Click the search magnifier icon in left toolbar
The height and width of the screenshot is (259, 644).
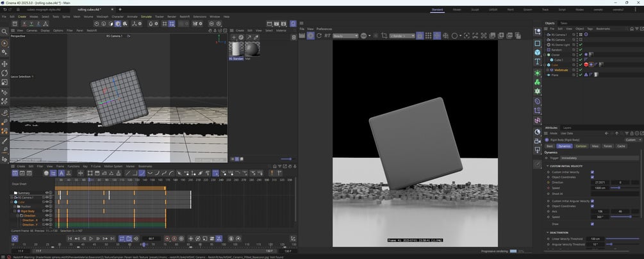click(4, 31)
